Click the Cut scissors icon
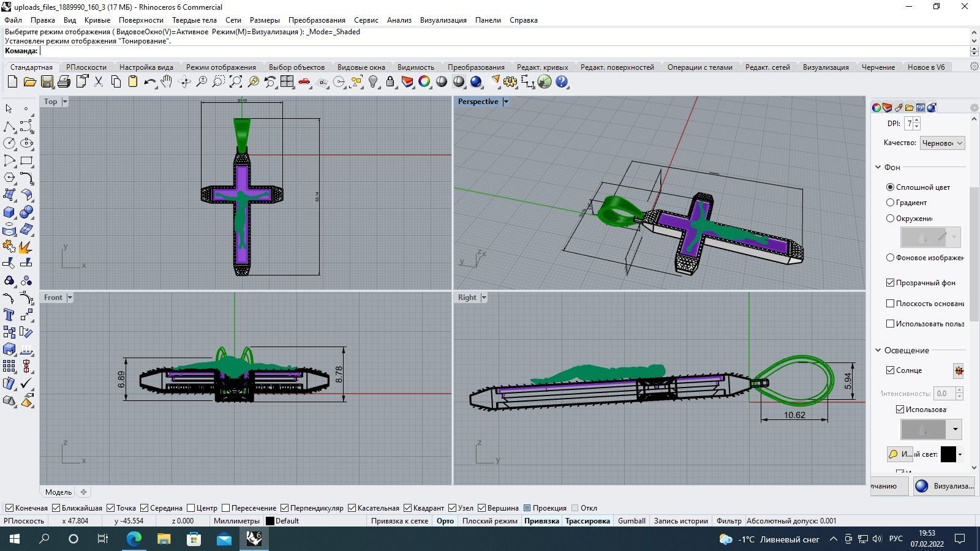Viewport: 980px width, 551px height. point(98,81)
